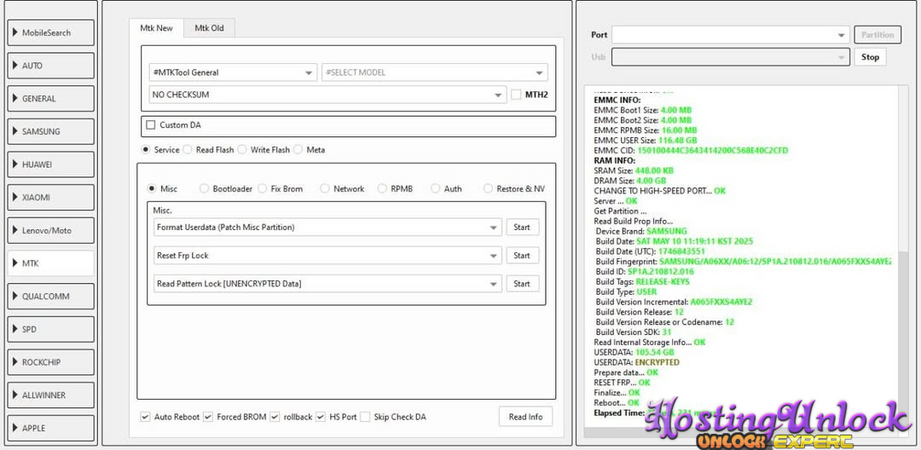921x450 pixels.
Task: Open the ROCKCHIP sidebar module
Action: [x=50, y=362]
